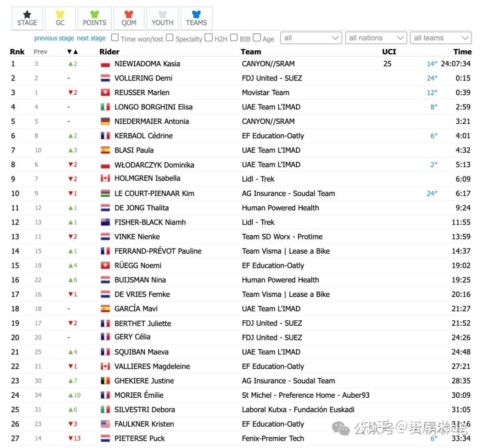Click the red down arrow in PIETERSE's row
480x448 pixels.
click(71, 439)
